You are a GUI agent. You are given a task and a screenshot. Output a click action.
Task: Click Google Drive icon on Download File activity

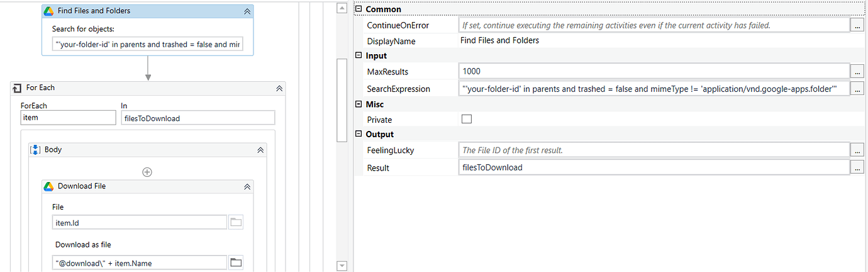(48, 186)
